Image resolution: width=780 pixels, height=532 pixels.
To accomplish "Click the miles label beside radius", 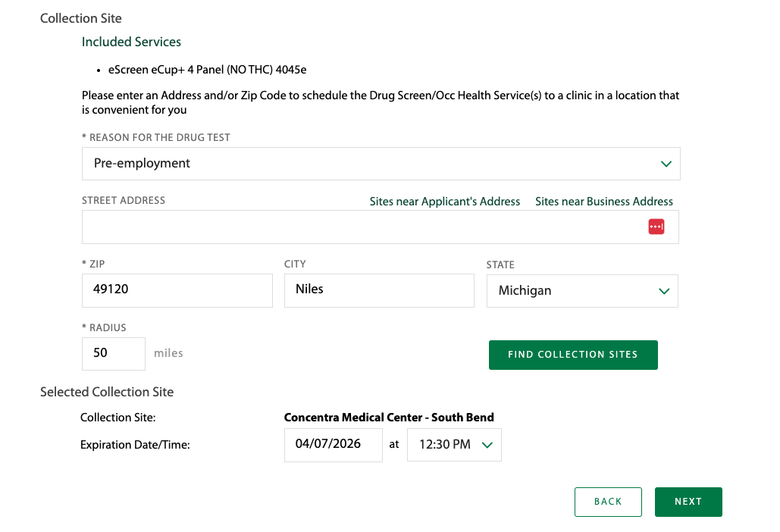I will (x=168, y=353).
